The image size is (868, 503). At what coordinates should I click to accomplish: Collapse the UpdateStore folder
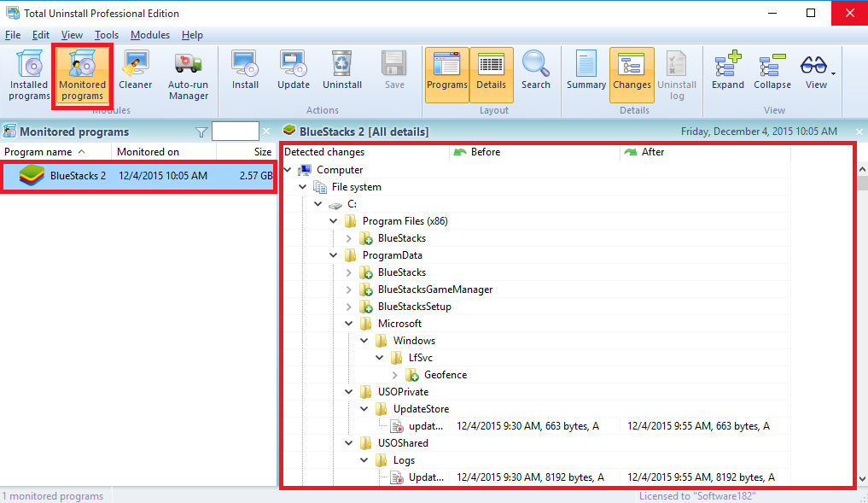[364, 409]
